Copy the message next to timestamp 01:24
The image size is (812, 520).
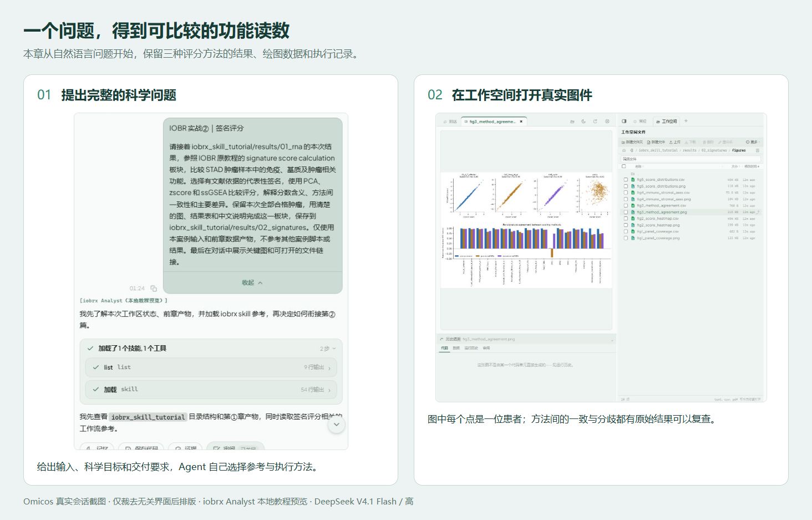tap(154, 289)
